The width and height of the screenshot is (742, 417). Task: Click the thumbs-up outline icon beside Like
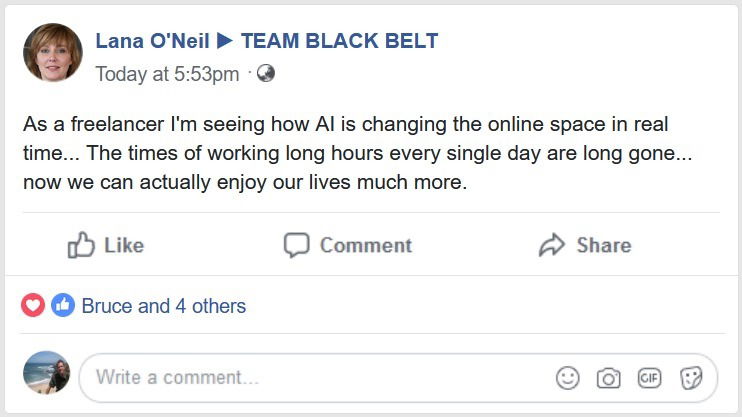click(x=81, y=245)
